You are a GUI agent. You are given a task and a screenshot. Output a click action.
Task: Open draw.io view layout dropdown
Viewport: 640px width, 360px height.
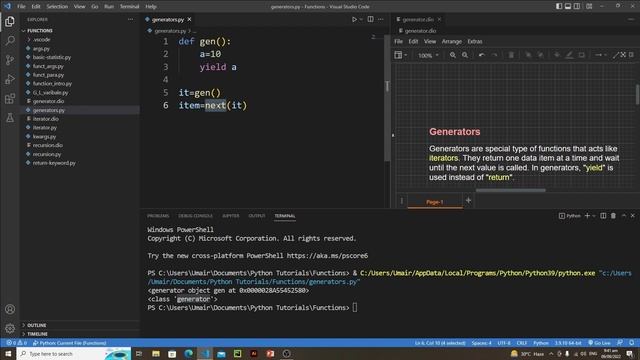[x=401, y=55]
